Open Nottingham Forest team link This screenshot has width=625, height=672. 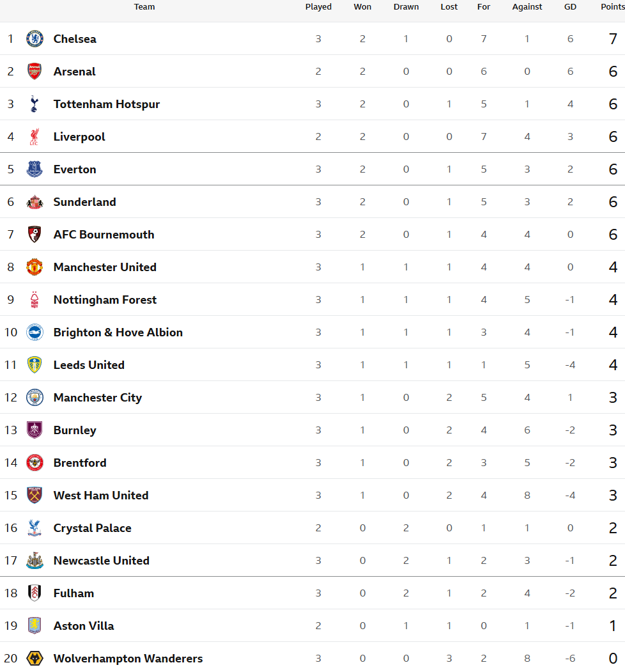tap(105, 300)
